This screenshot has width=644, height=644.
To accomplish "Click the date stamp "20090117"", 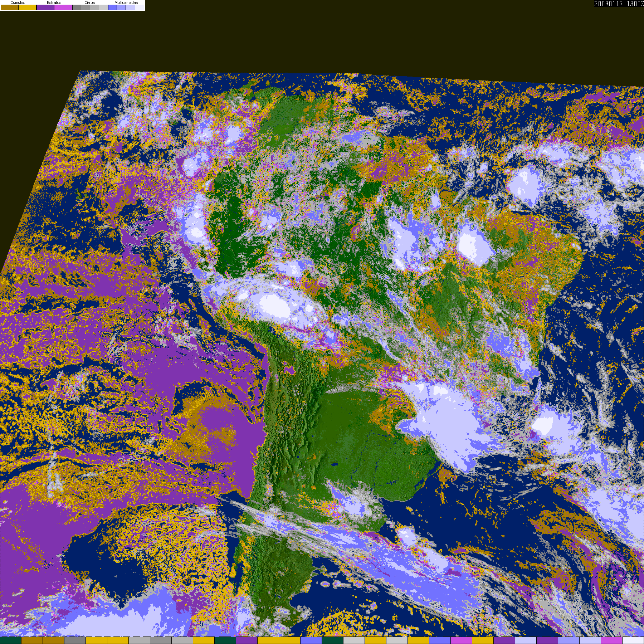I will coord(609,4).
